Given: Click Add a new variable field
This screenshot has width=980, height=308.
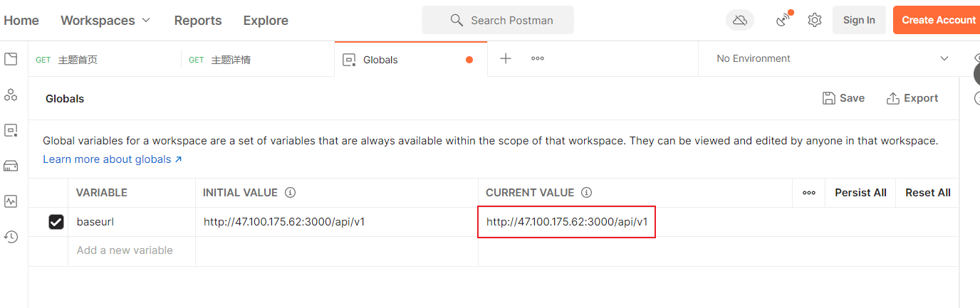Looking at the screenshot, I should tap(132, 250).
